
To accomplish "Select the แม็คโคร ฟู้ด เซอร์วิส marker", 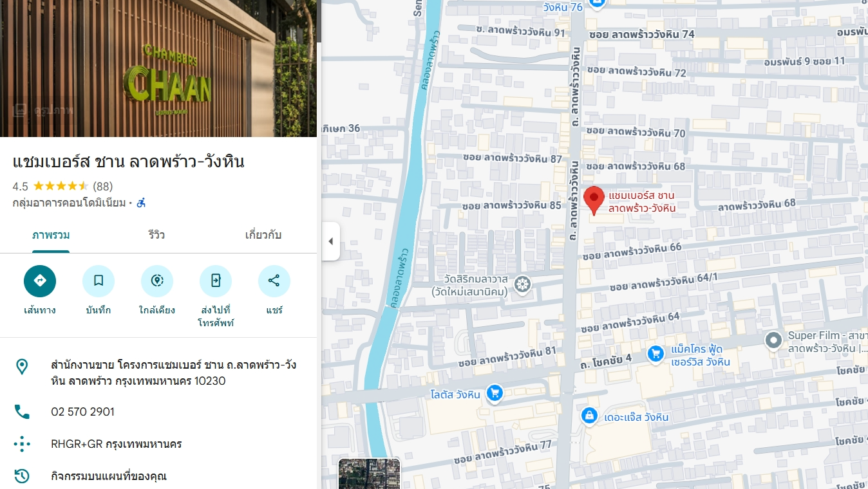I will [656, 353].
